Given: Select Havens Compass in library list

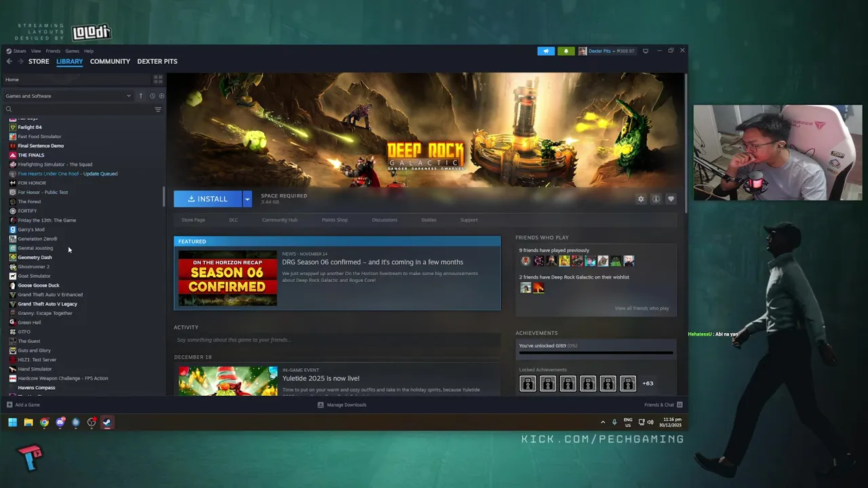Looking at the screenshot, I should pyautogui.click(x=37, y=388).
